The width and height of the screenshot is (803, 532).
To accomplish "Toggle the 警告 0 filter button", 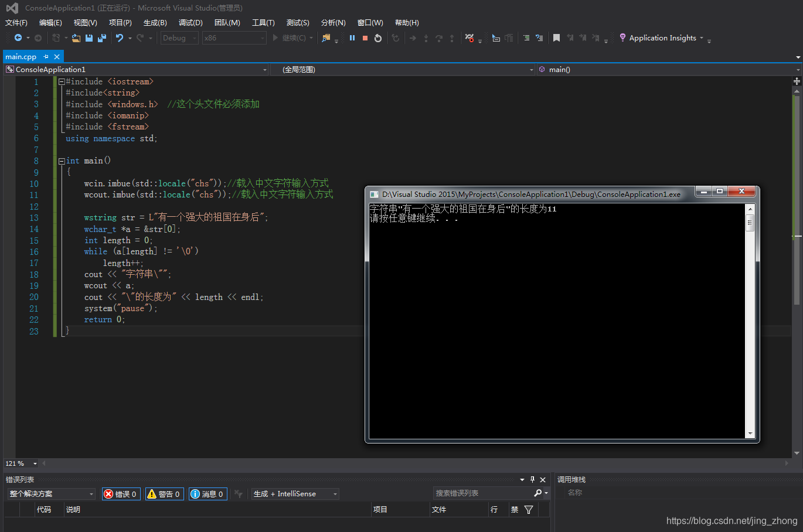I will click(x=164, y=493).
